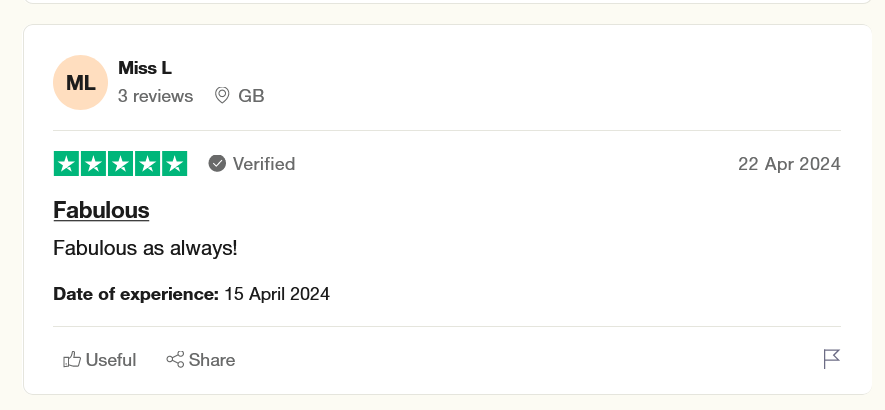Click the 22 Apr 2024 review date
This screenshot has width=885, height=410.
click(789, 164)
